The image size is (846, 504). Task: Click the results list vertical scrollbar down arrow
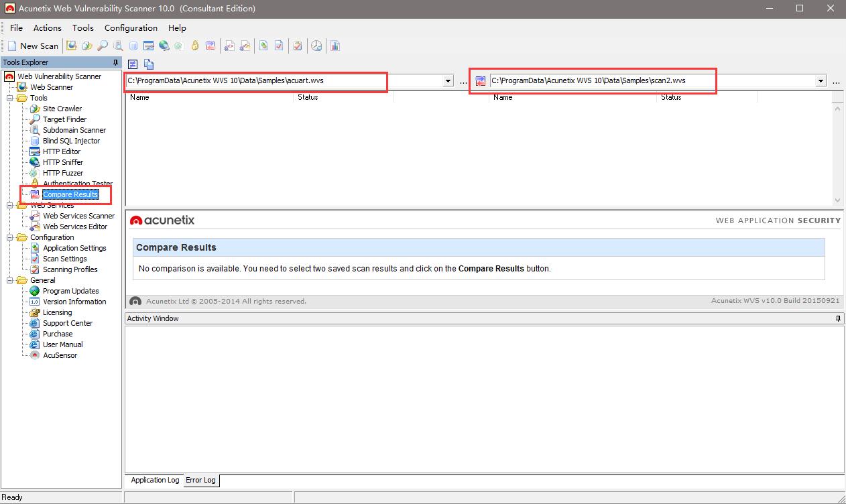click(x=837, y=200)
